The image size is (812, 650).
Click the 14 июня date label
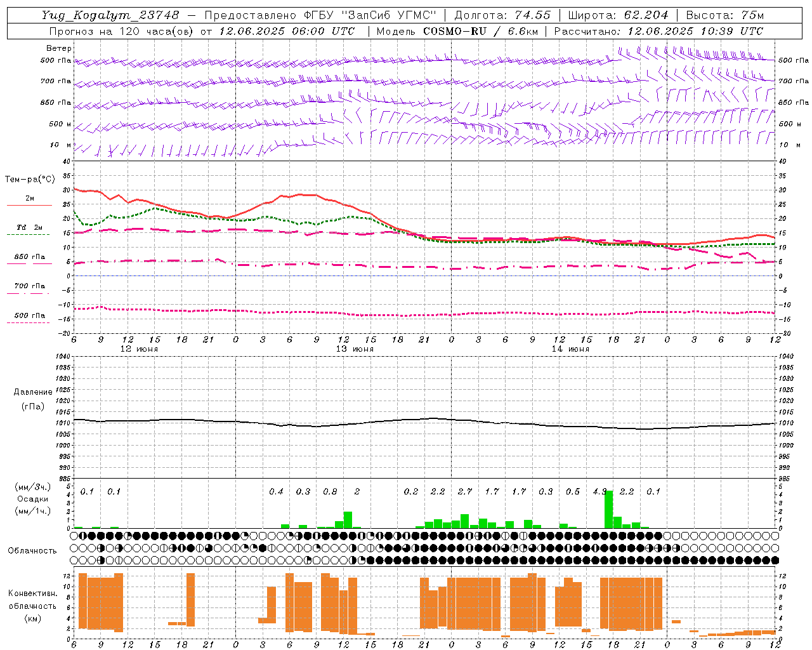570,349
